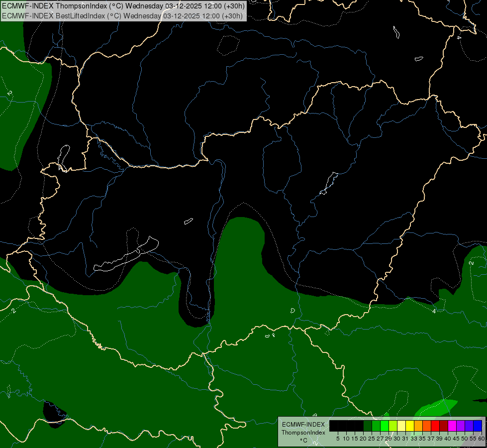Click the purple 45–50 legend swatch
The width and height of the screenshot is (487, 448).
coord(461,426)
